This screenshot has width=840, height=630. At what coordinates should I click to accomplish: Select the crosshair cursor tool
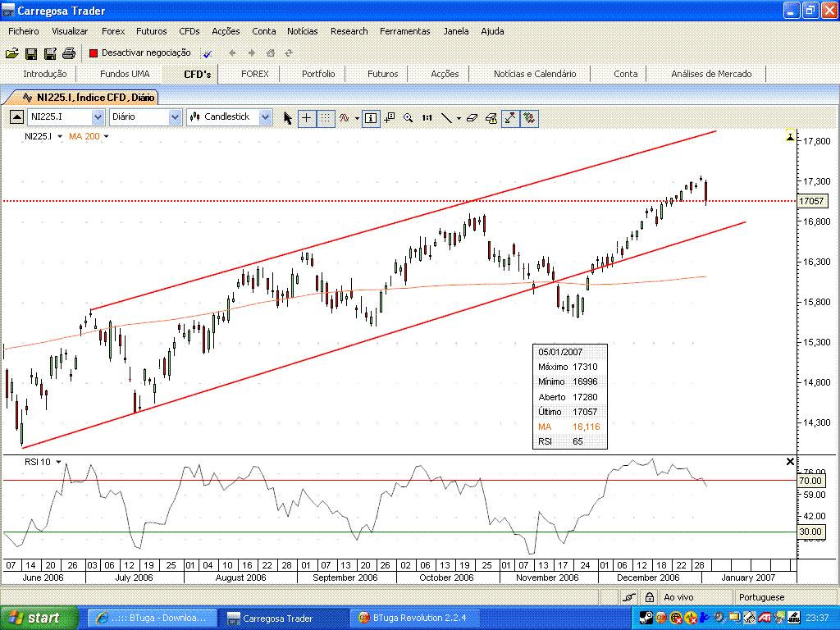(x=306, y=117)
